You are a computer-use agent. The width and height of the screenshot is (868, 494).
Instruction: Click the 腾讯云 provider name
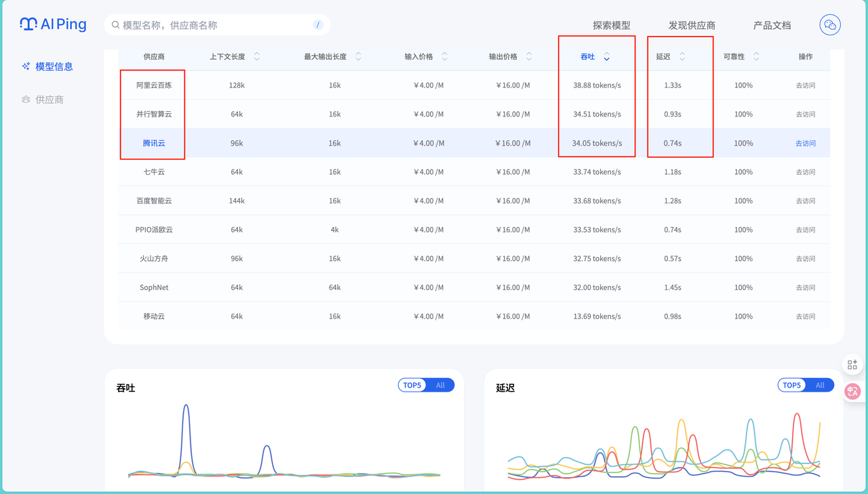(154, 143)
